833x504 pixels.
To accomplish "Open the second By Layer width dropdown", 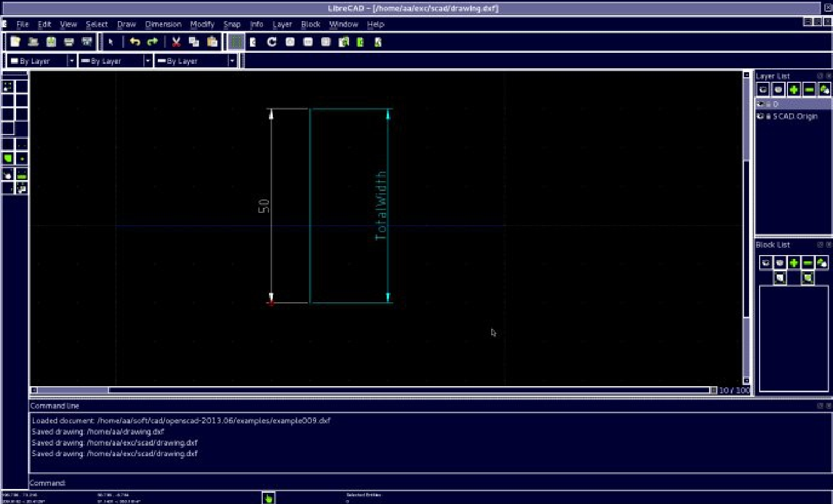I will click(147, 61).
